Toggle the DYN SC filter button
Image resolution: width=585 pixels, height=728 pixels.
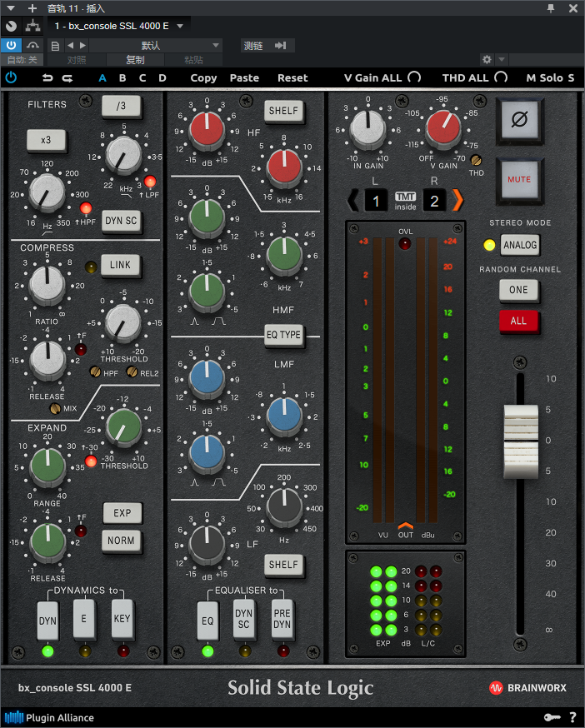[121, 221]
